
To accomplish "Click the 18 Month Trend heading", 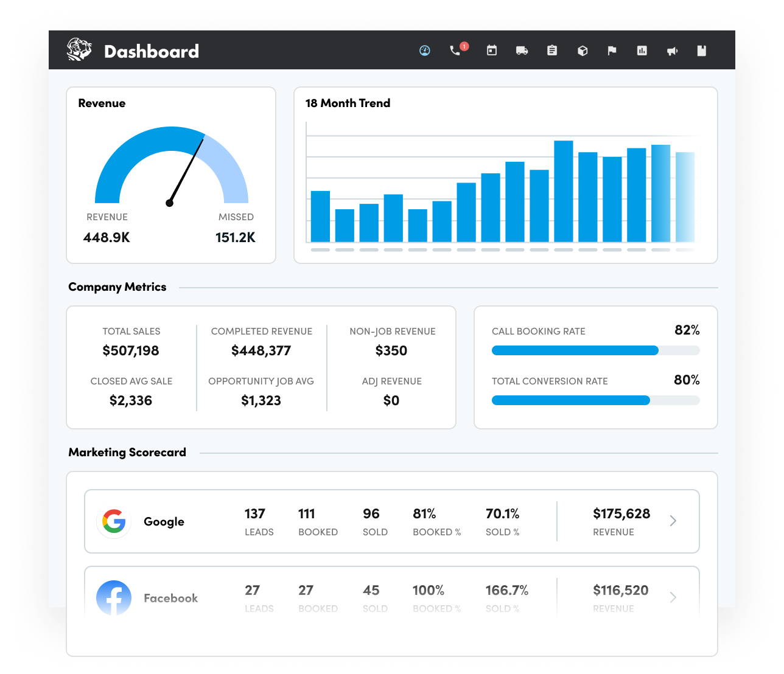I will (348, 103).
